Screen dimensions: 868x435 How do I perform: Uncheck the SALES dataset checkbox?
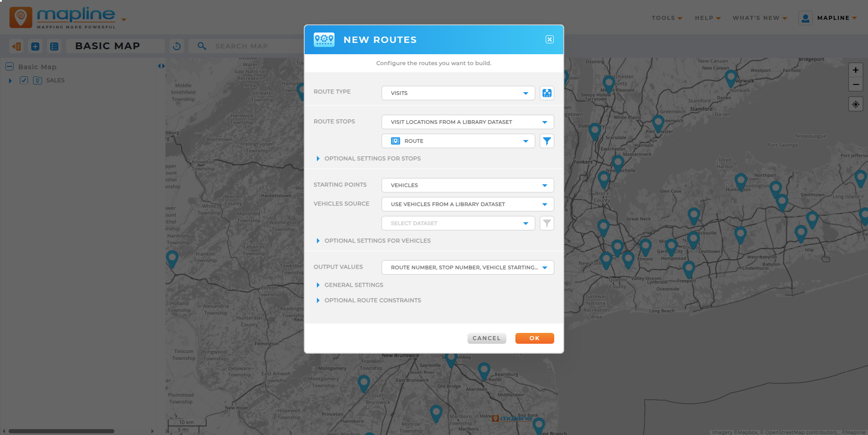point(24,80)
